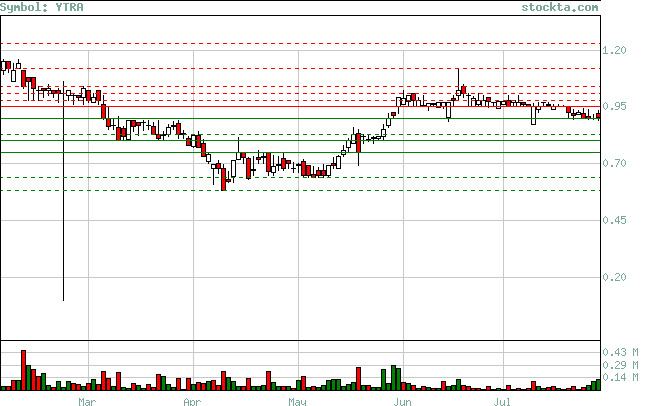Click the 0.43 M volume axis label

pyautogui.click(x=620, y=352)
